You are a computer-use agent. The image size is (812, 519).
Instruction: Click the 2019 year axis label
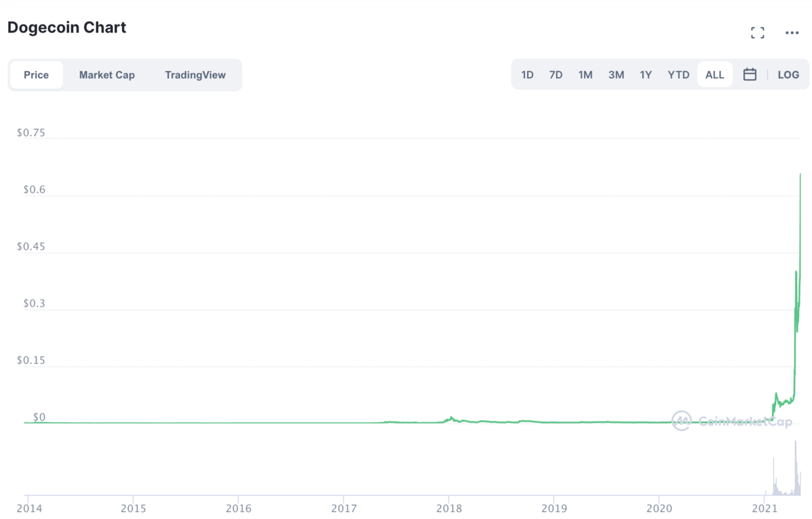coord(554,507)
